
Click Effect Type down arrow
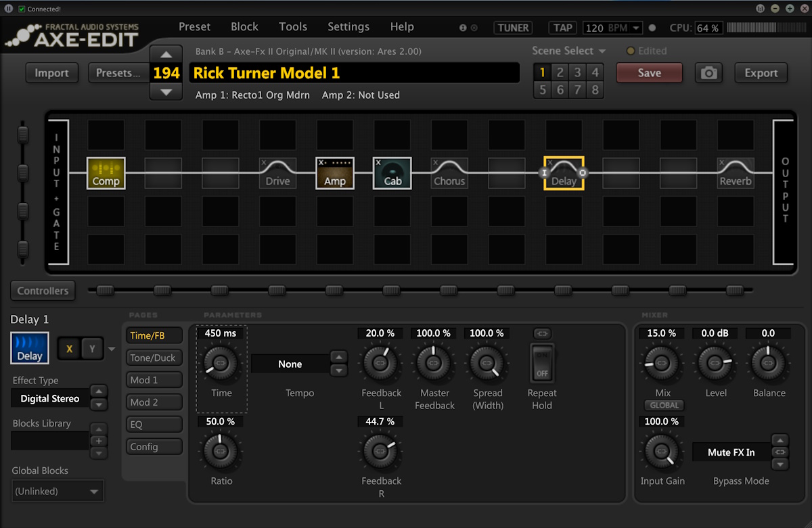pos(99,404)
